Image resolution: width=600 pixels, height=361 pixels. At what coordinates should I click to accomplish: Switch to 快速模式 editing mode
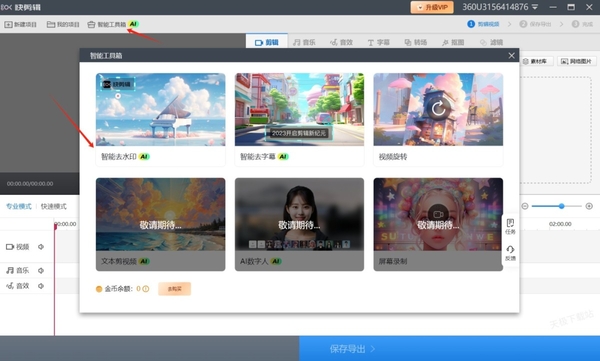tap(54, 206)
